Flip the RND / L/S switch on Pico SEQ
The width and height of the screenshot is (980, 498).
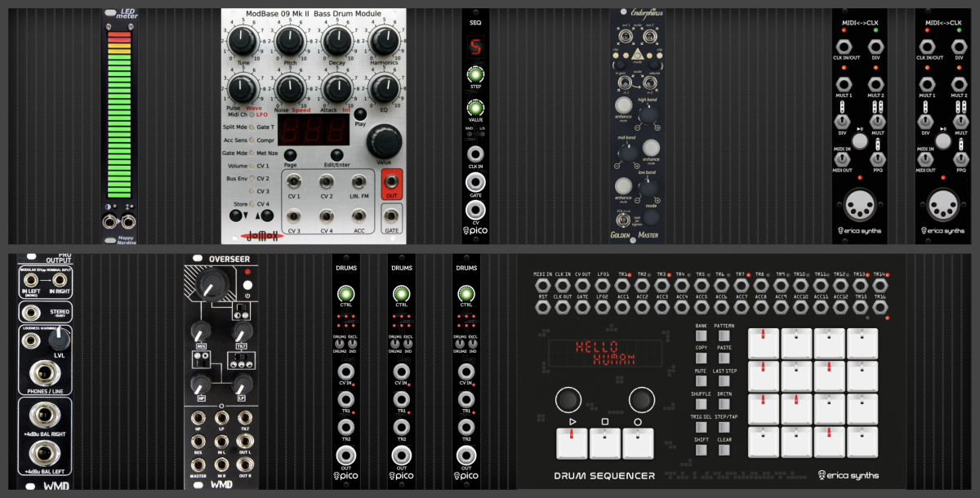(475, 133)
